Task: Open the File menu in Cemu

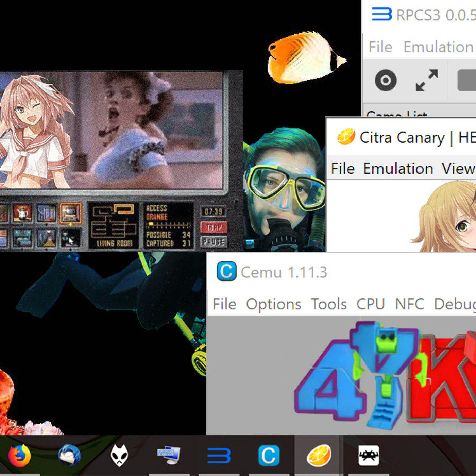Action: point(224,304)
